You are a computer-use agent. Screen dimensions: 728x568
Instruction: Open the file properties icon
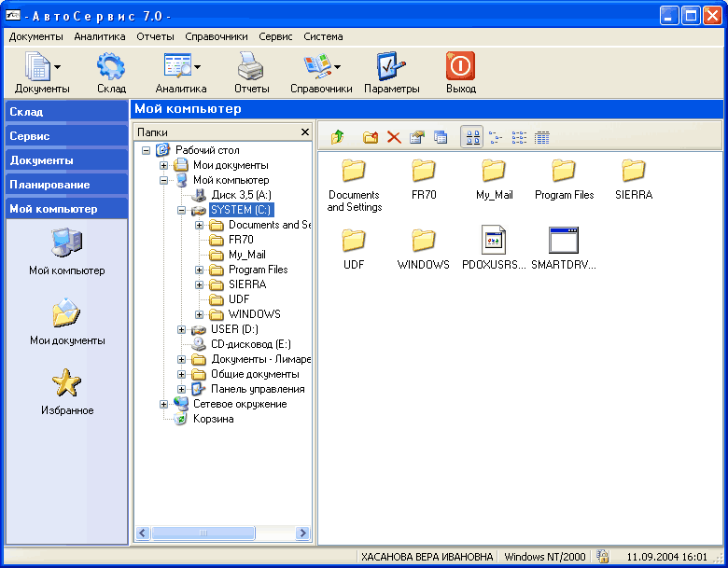pyautogui.click(x=417, y=138)
